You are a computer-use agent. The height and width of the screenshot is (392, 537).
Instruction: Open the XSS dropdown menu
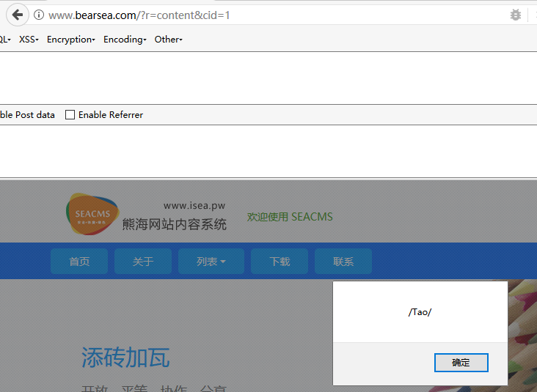(29, 40)
